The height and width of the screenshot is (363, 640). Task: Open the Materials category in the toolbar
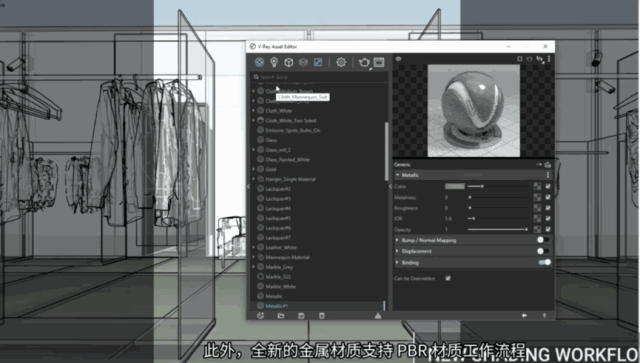(x=259, y=62)
